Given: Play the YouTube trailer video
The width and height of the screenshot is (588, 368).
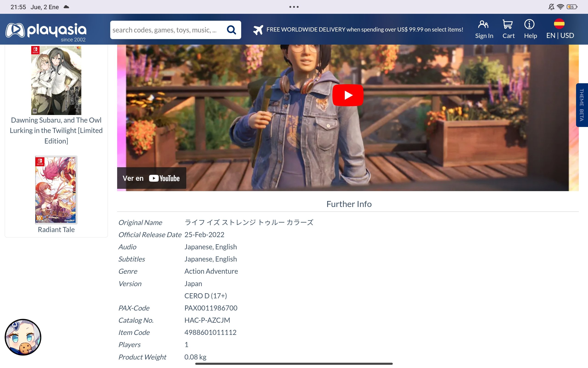Looking at the screenshot, I should pyautogui.click(x=348, y=95).
